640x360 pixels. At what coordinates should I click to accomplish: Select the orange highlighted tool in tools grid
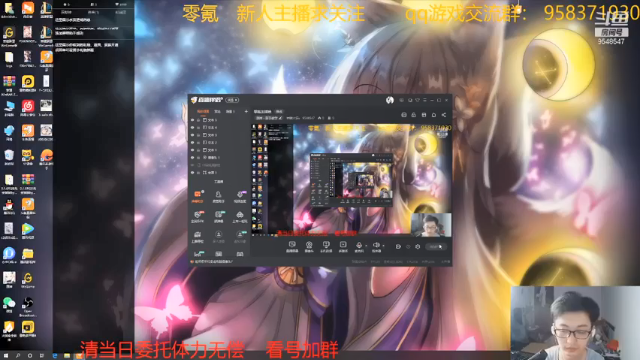(198, 196)
